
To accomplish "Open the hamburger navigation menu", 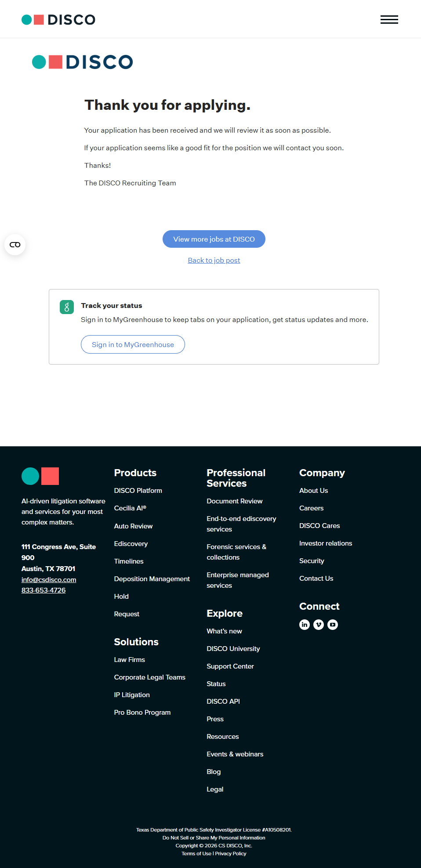I will click(x=389, y=19).
